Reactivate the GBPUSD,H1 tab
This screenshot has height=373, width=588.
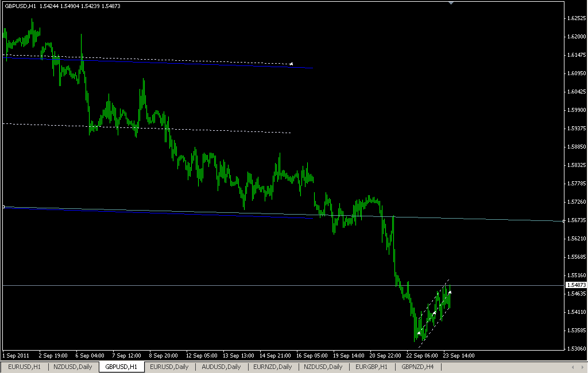coord(121,367)
